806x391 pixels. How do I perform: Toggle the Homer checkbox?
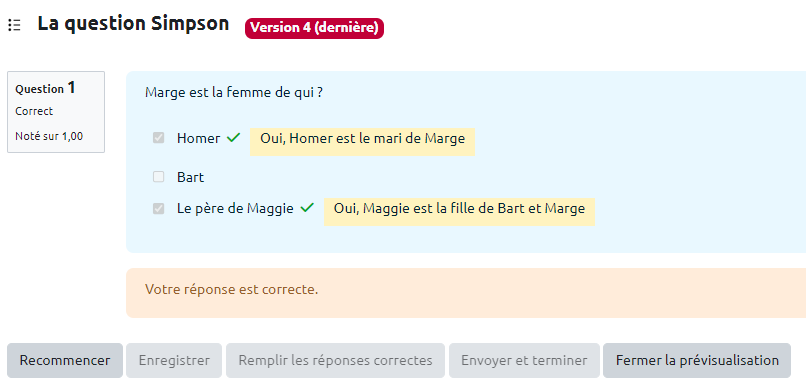click(x=158, y=138)
